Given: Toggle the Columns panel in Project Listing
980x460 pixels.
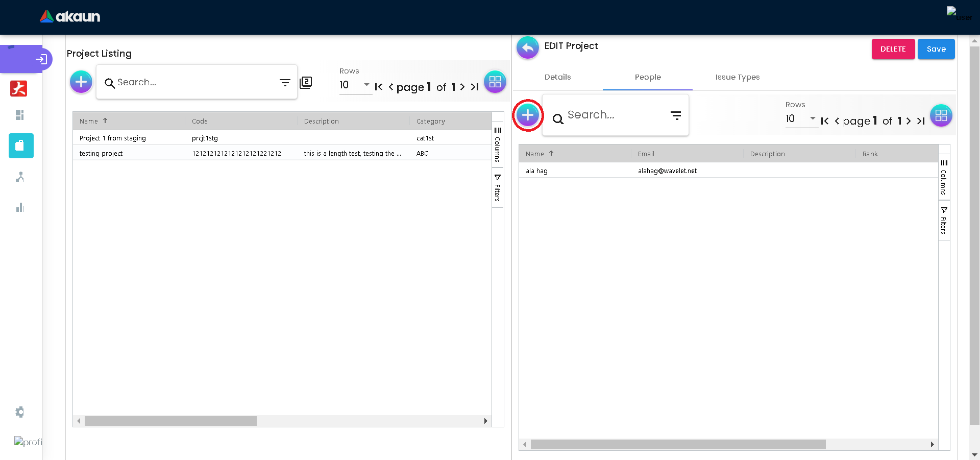Looking at the screenshot, I should tap(498, 144).
